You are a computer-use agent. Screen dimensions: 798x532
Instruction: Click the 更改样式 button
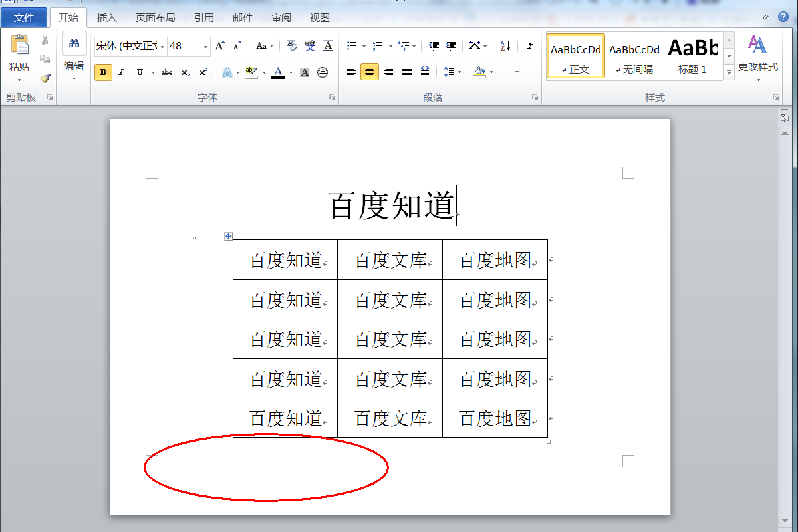(757, 59)
